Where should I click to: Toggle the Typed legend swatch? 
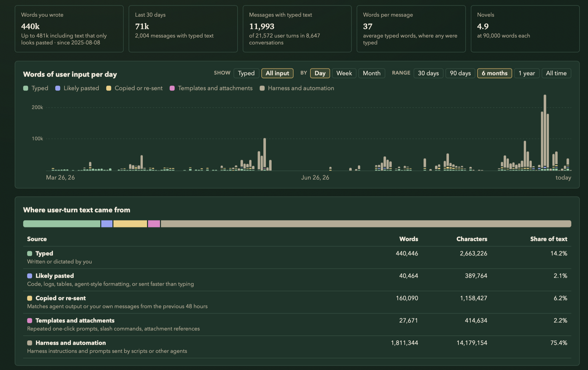(26, 88)
